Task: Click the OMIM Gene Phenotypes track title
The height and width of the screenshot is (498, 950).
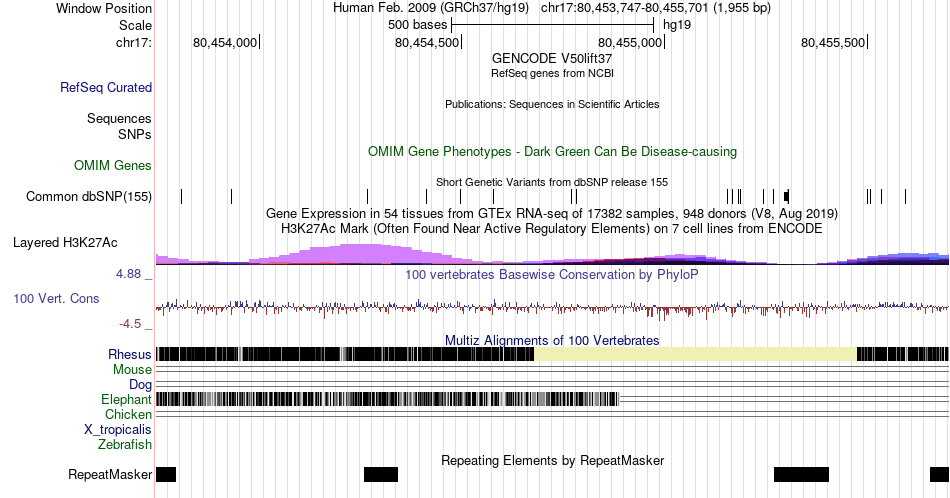Action: 552,151
